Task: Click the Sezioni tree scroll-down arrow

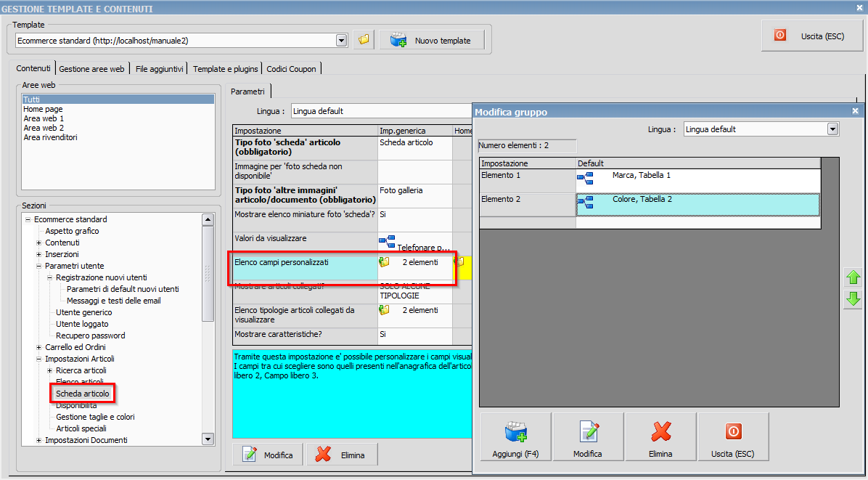Action: pyautogui.click(x=208, y=439)
